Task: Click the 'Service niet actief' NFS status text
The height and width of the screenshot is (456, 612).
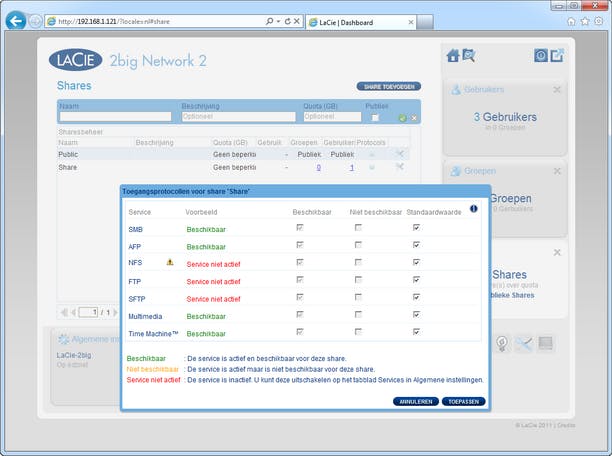Action: point(213,264)
